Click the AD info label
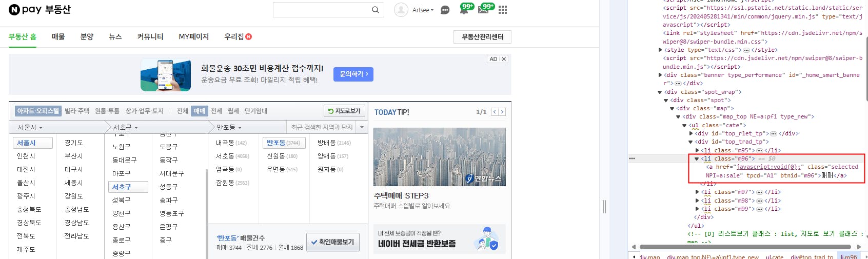The image size is (868, 259). 494,59
